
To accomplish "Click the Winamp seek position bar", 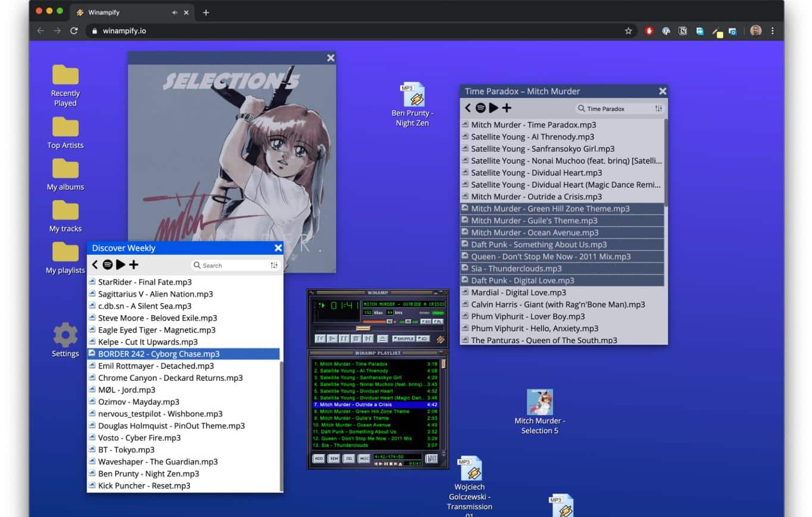I will tap(379, 328).
